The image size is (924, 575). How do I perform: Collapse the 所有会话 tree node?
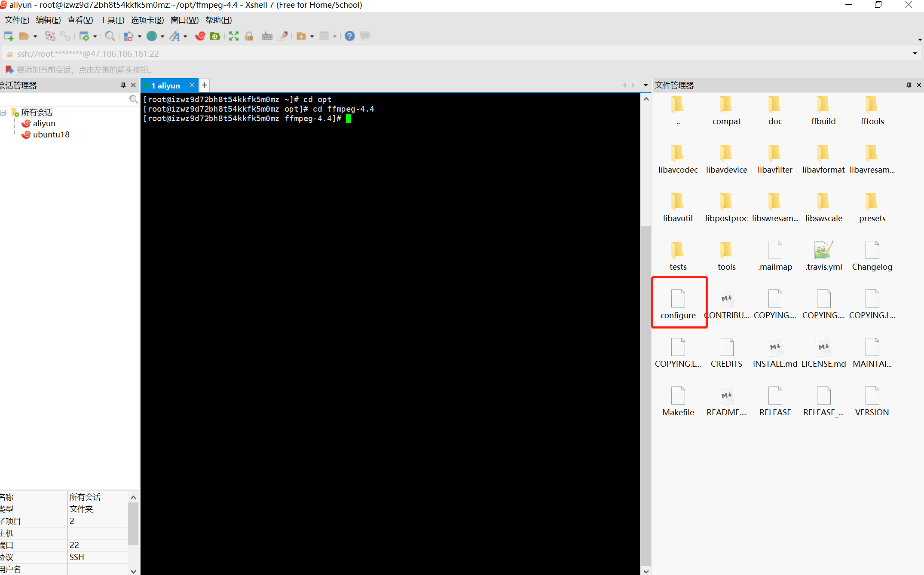[3, 113]
